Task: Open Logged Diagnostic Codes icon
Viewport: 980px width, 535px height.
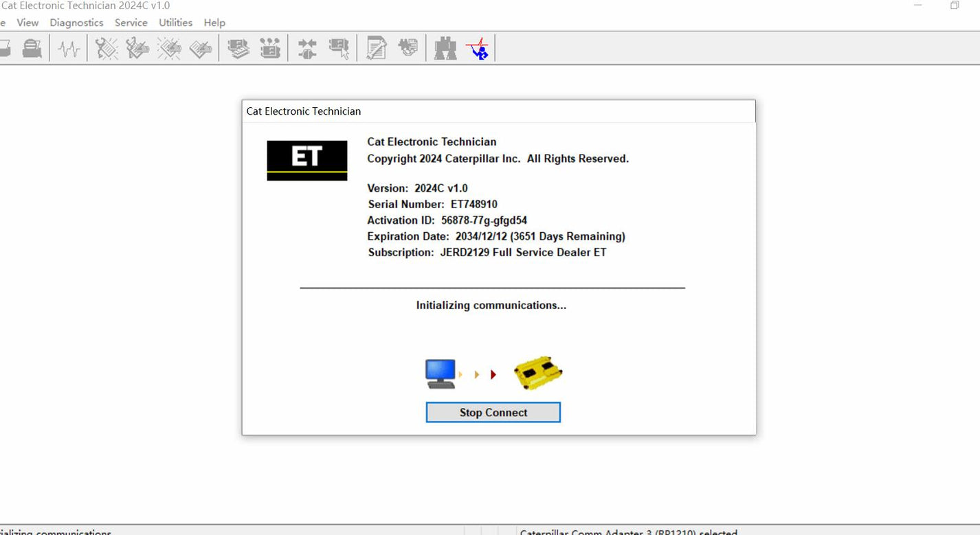Action: point(137,47)
